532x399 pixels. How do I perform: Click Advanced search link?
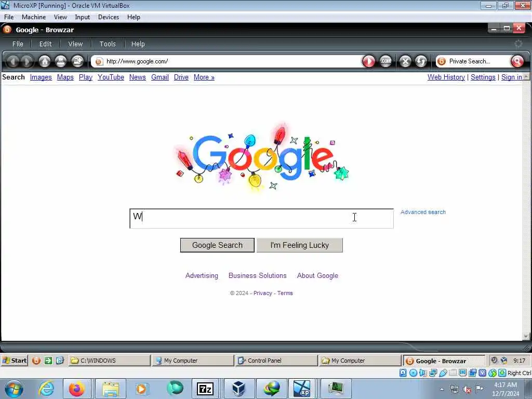[423, 212]
